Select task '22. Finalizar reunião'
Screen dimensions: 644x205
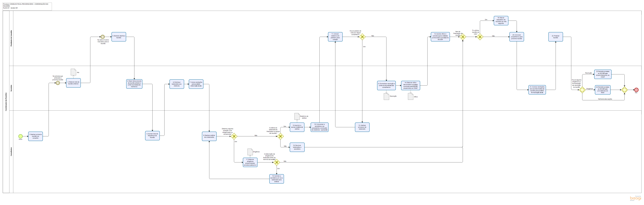point(556,37)
